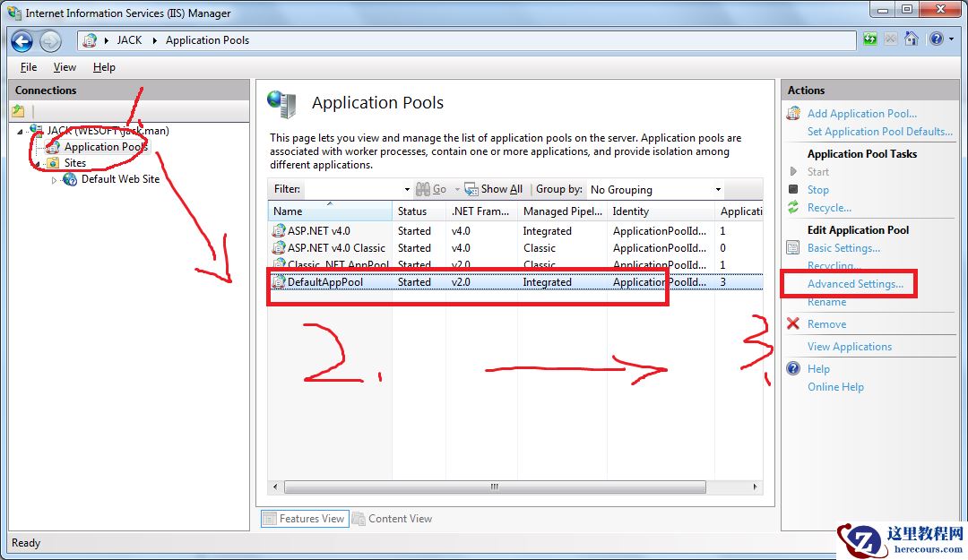Click the green Recycle arrows icon

click(x=793, y=208)
